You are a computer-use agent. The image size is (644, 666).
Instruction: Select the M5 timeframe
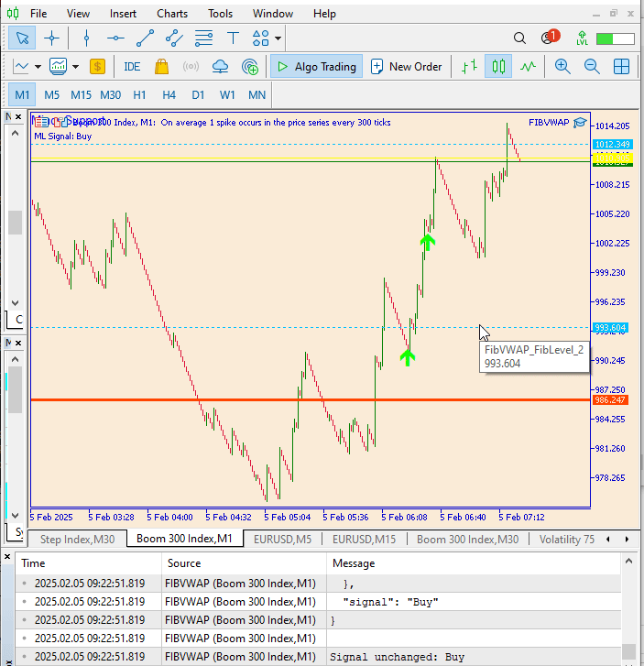(x=52, y=94)
